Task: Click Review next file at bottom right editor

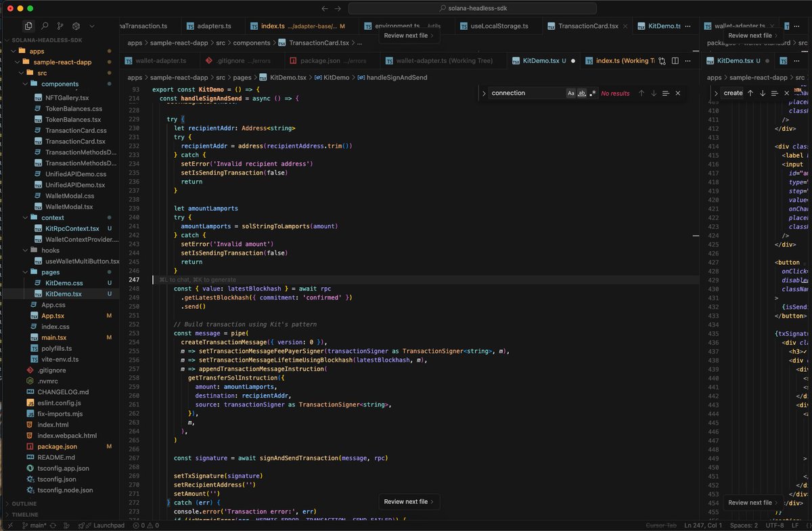Action: 754,503
